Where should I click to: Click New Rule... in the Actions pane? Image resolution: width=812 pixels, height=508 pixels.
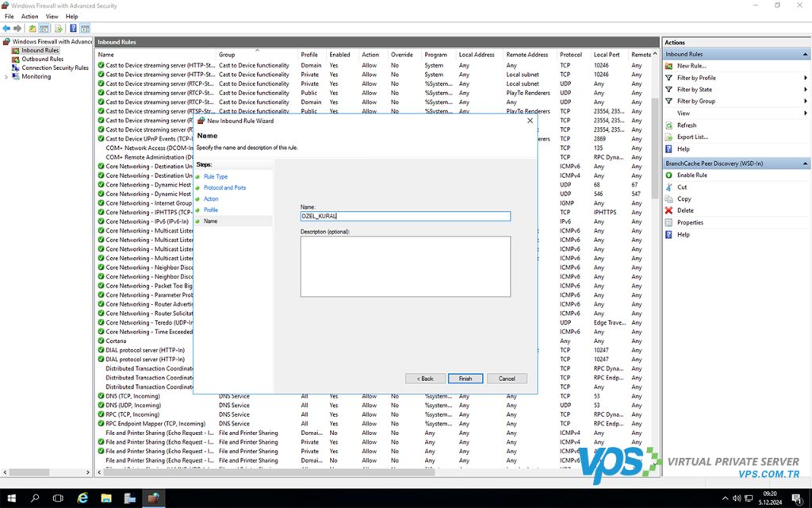point(691,66)
